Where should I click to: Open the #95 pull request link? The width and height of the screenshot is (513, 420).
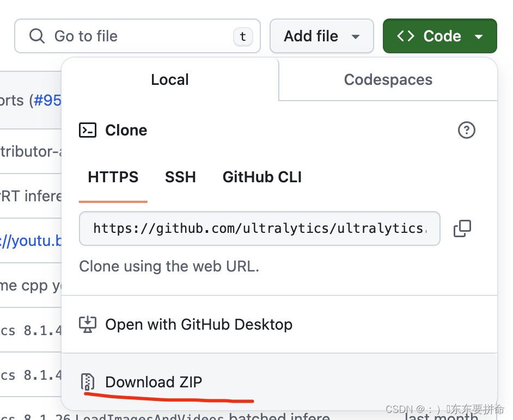[x=47, y=100]
